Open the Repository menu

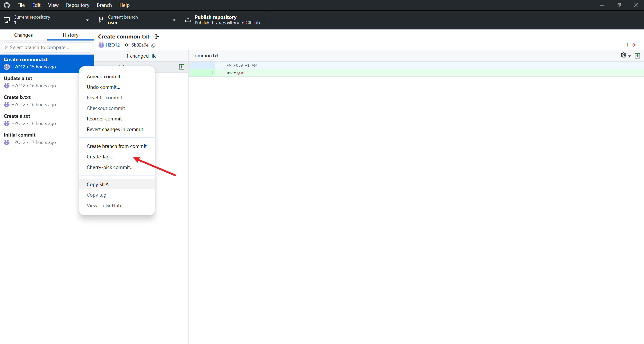pos(77,5)
